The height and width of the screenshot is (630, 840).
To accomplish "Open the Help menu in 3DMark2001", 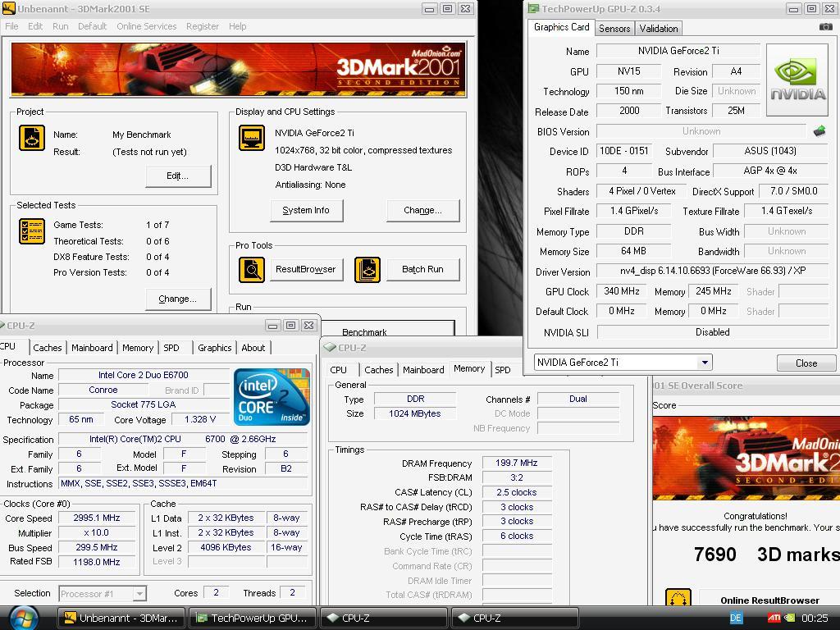I will pos(237,26).
